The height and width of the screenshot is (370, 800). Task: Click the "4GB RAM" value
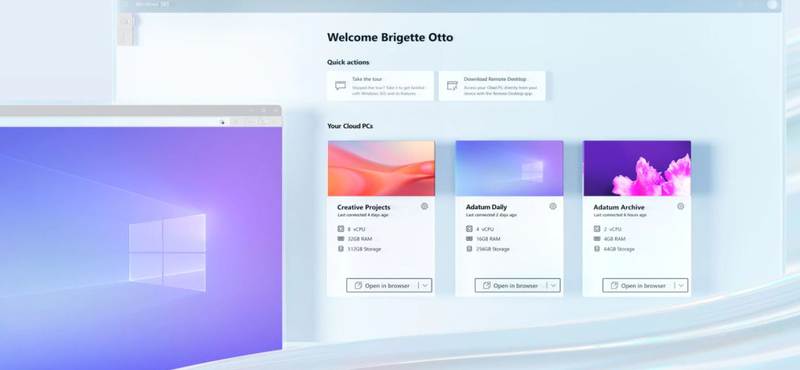tap(614, 239)
